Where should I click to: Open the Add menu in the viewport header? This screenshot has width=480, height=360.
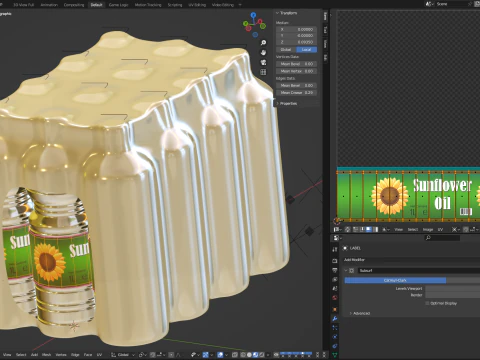34,355
